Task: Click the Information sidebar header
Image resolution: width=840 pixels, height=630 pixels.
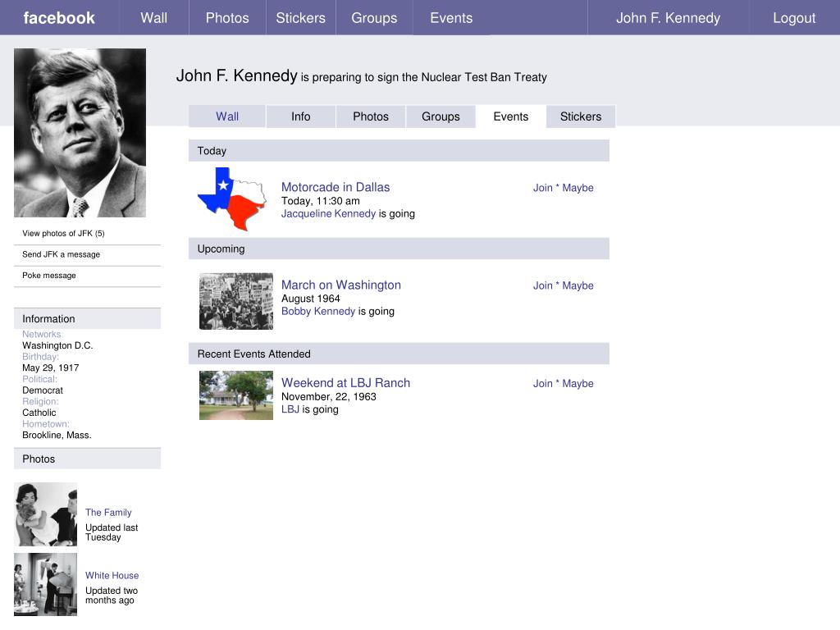Action: pos(87,318)
